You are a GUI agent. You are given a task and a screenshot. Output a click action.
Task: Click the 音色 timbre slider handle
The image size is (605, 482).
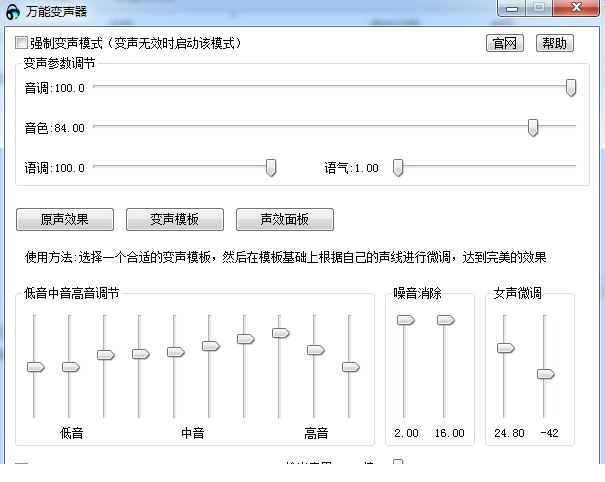coord(533,128)
